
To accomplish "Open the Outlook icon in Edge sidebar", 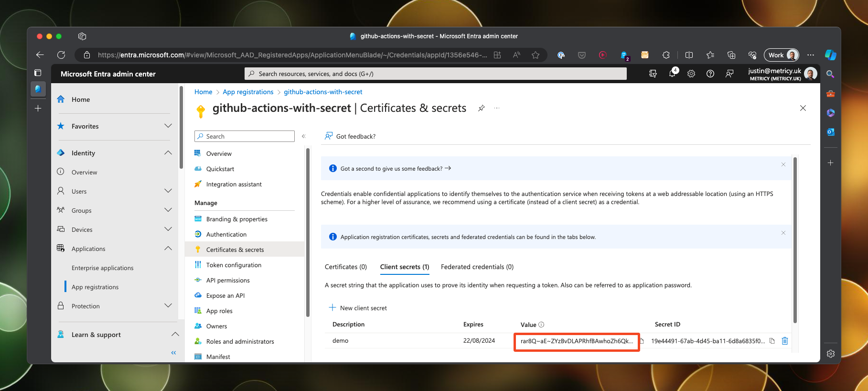I will [x=831, y=132].
